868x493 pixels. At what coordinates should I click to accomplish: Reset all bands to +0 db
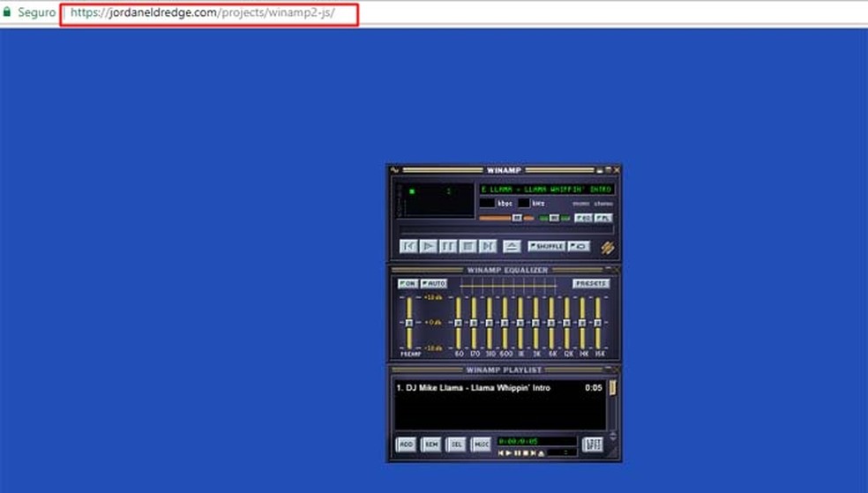(x=433, y=323)
